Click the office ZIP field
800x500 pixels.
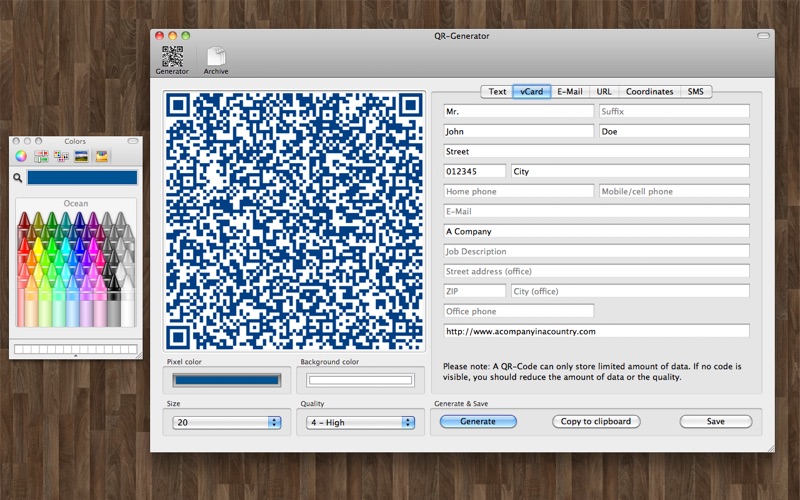coord(474,291)
